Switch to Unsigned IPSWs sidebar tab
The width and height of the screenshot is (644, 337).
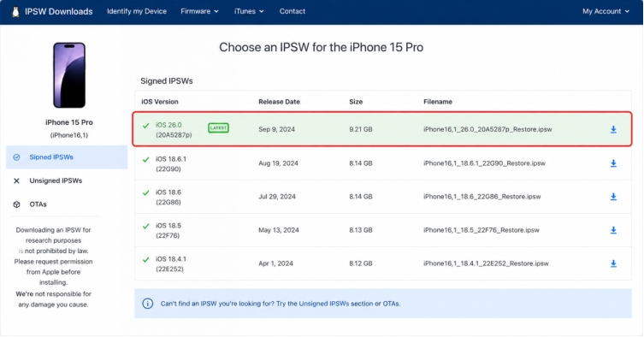[x=56, y=180]
